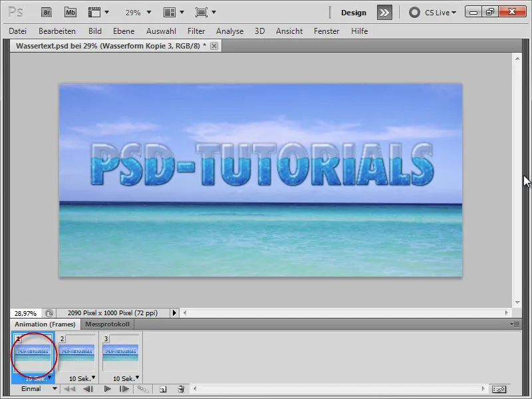Viewport: 532px width, 399px height.
Task: Duplicate the selected animation frame
Action: [x=163, y=389]
